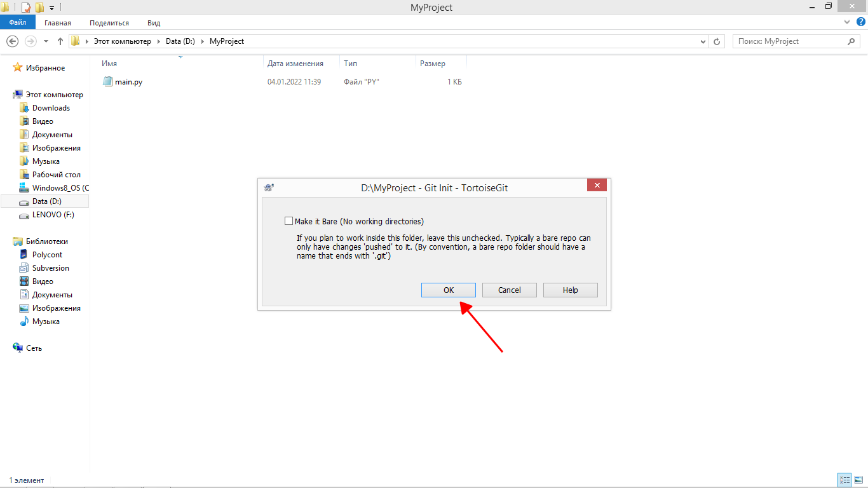Open Документы under Этот компьютер
Viewport: 868px width, 488px height.
click(52, 135)
